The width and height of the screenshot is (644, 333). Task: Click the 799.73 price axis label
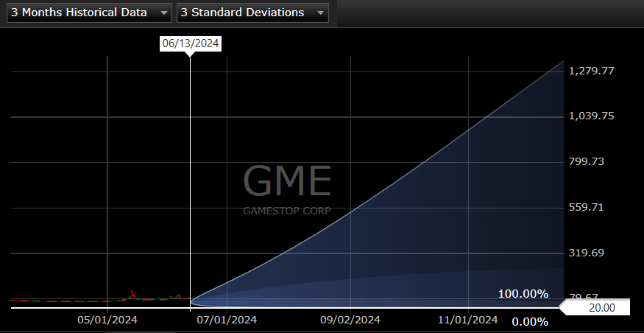586,161
